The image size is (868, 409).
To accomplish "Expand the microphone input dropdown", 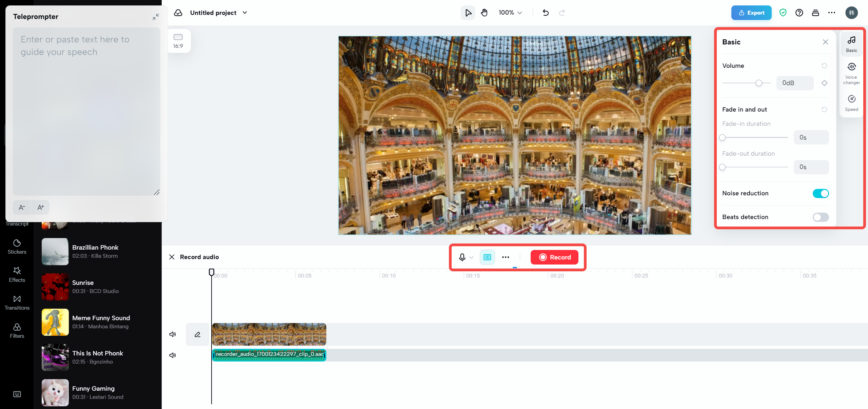I will (471, 257).
